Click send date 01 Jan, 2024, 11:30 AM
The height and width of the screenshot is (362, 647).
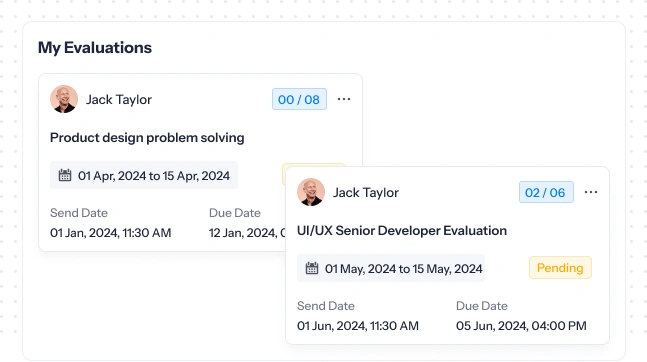[111, 233]
